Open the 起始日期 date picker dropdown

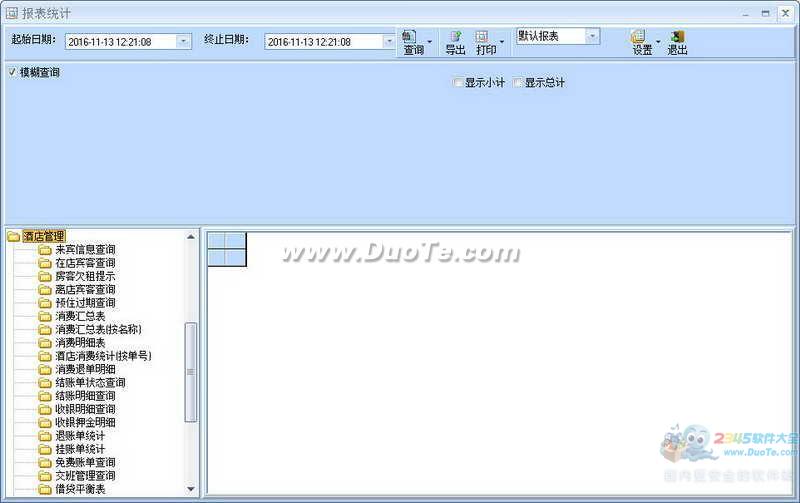183,42
